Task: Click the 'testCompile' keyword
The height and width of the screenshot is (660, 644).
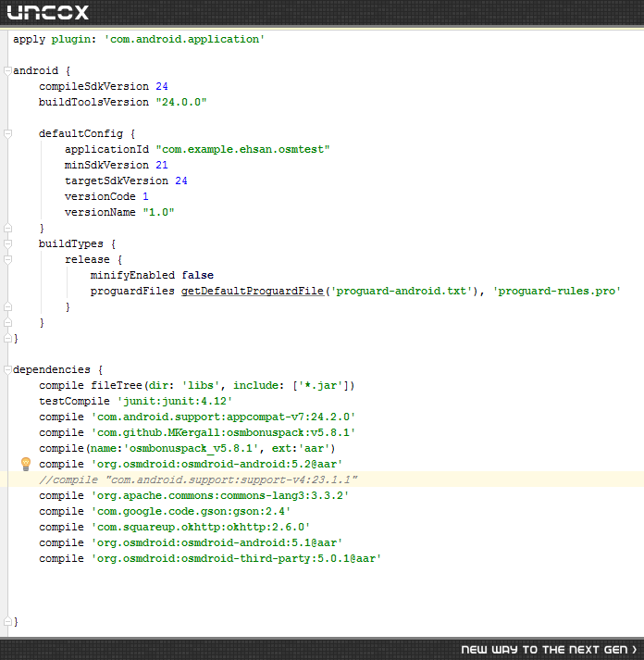Action: [74, 401]
